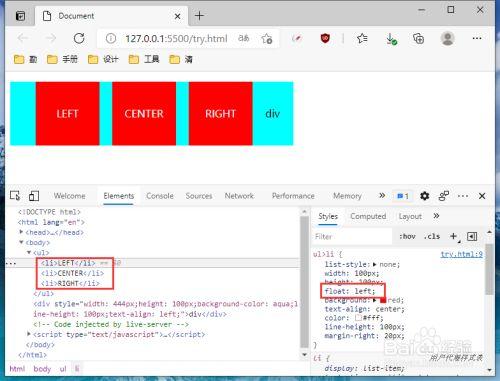Click the issues counter badge showing 1
The width and height of the screenshot is (500, 381).
[403, 196]
